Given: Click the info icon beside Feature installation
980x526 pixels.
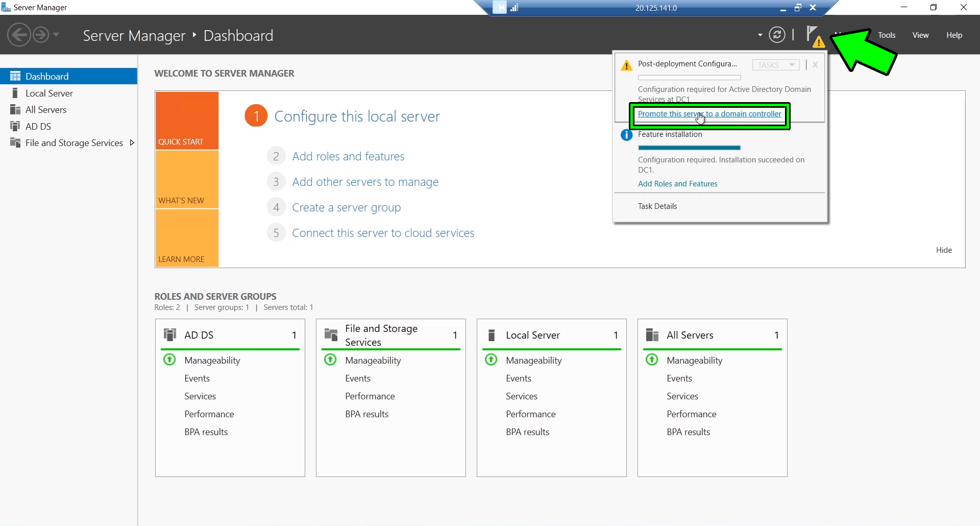Looking at the screenshot, I should pyautogui.click(x=626, y=135).
